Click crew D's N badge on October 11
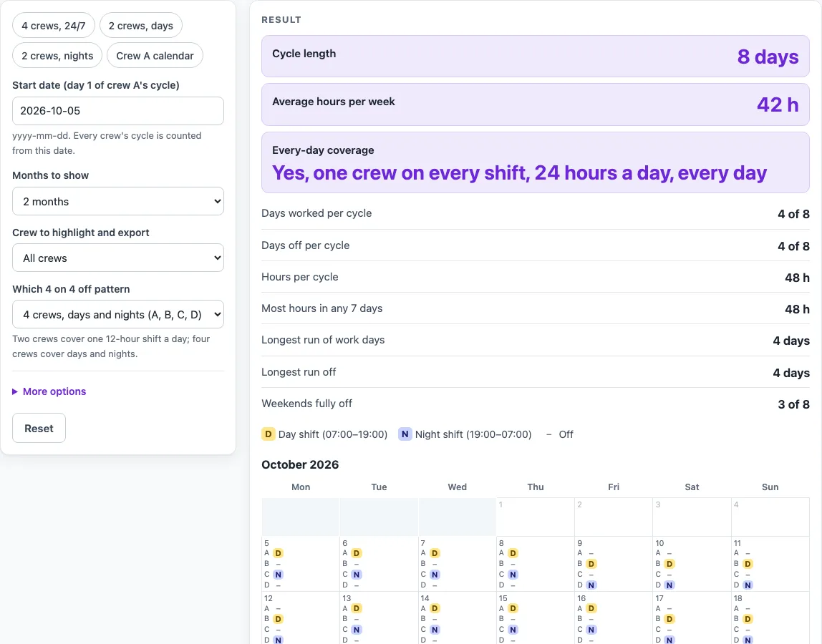 click(748, 585)
